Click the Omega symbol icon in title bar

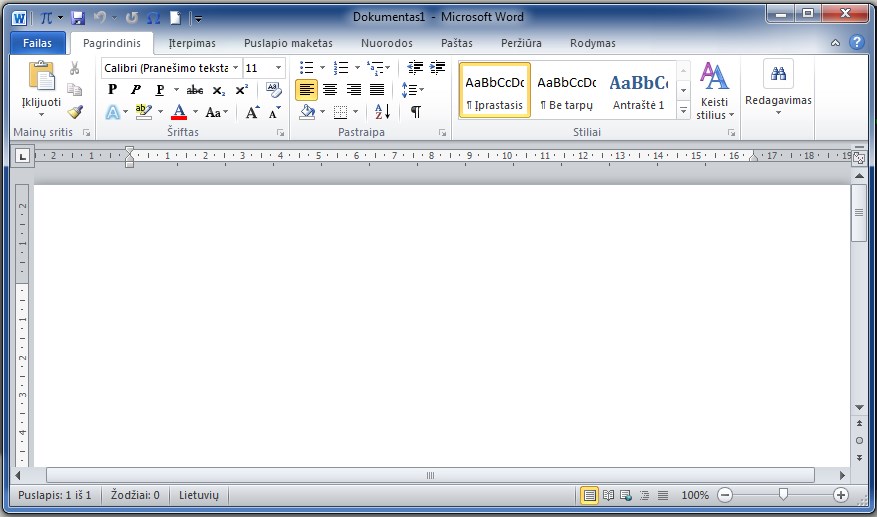point(153,18)
